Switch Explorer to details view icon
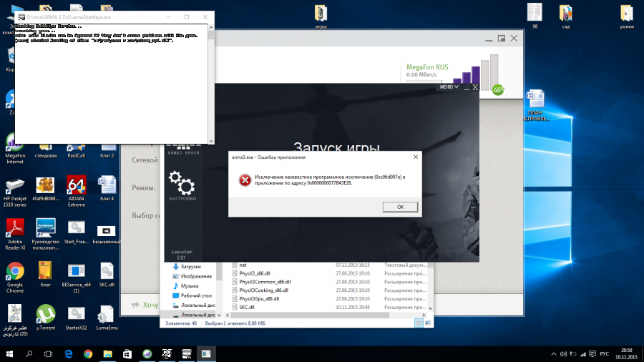This screenshot has height=362, width=644. (419, 323)
